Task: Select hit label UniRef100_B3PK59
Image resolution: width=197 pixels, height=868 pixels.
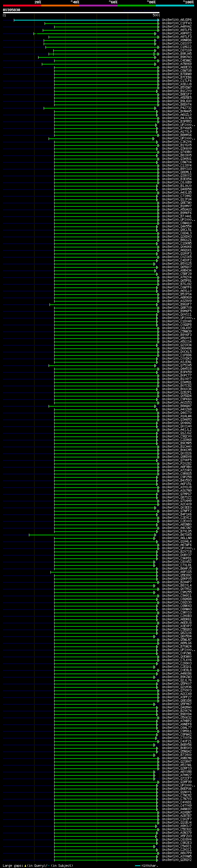Action: click(x=177, y=372)
